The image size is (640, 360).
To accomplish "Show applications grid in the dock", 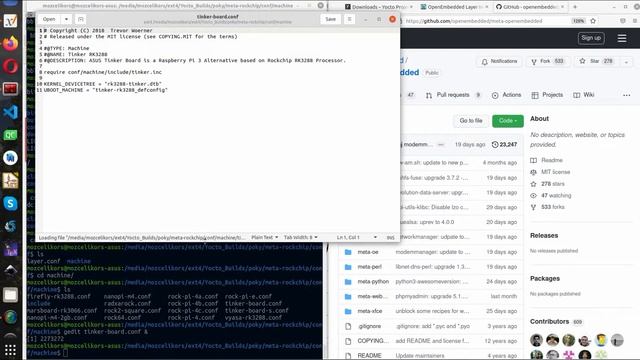I will click(x=11, y=350).
